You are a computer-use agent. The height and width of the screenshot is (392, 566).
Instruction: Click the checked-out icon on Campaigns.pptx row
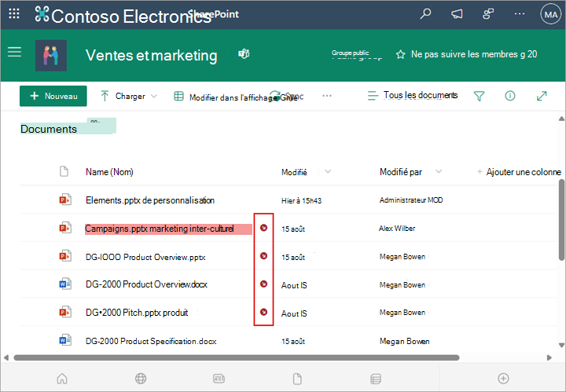(x=264, y=228)
